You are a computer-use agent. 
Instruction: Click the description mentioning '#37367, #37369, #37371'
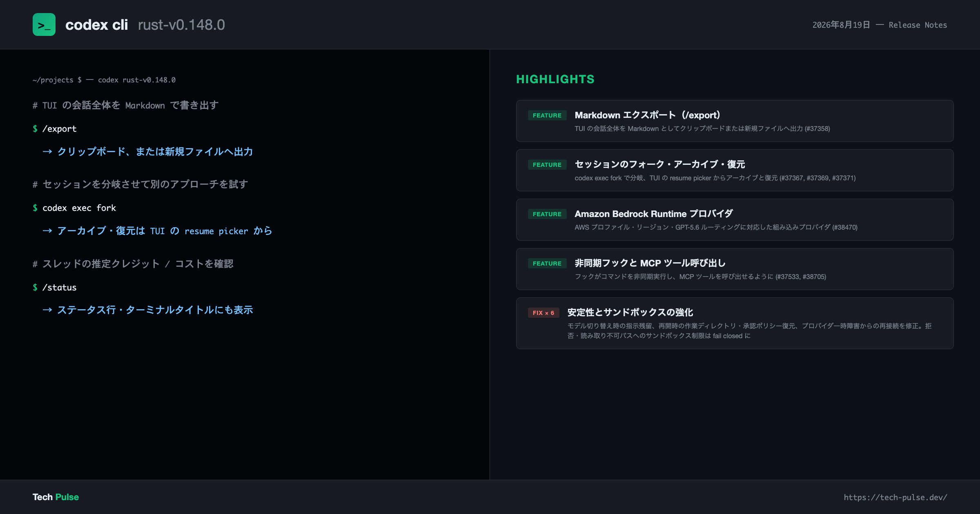tap(715, 178)
